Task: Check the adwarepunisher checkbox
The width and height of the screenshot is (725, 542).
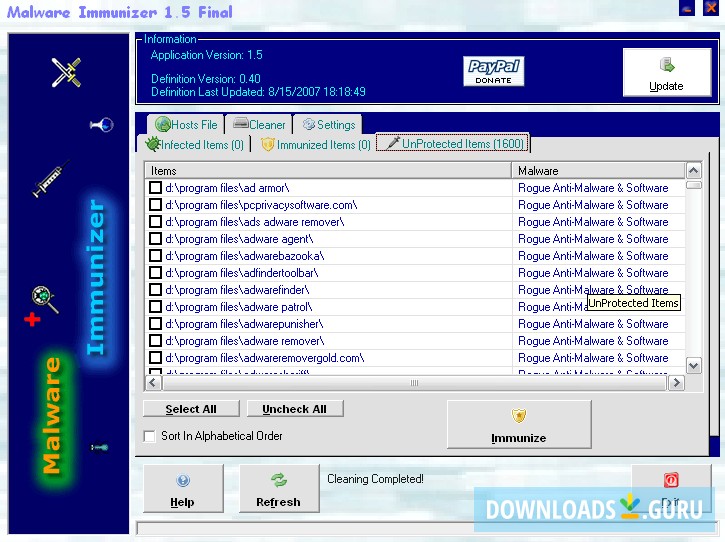Action: point(156,324)
